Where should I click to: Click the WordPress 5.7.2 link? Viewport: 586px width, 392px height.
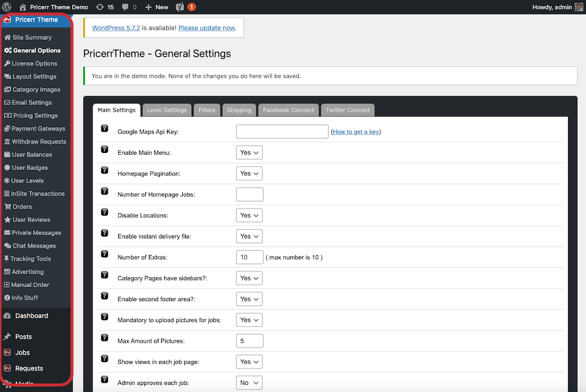coord(116,28)
